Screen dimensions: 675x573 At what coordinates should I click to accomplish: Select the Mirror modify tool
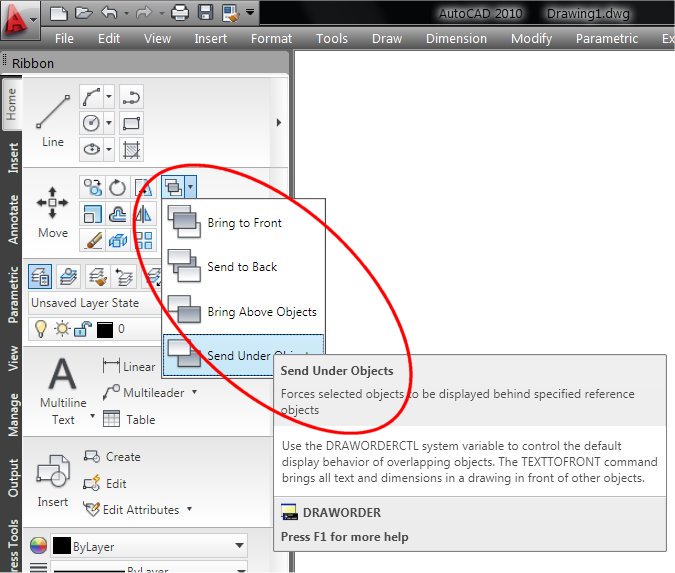[143, 214]
